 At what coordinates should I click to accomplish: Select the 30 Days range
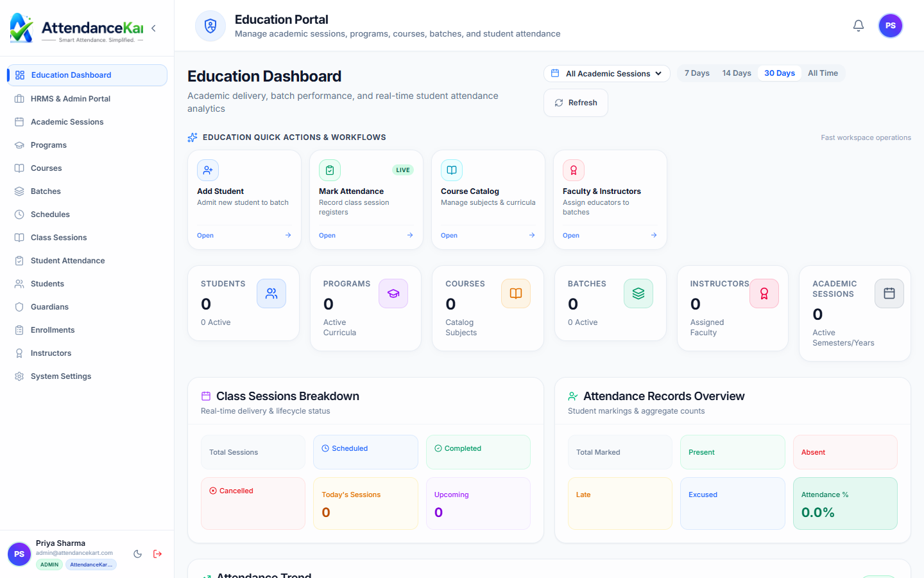780,73
